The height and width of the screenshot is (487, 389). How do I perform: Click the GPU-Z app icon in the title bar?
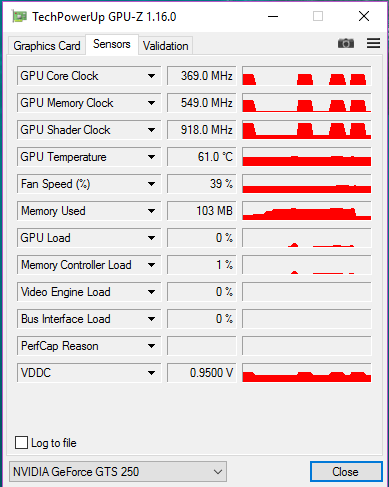click(19, 16)
